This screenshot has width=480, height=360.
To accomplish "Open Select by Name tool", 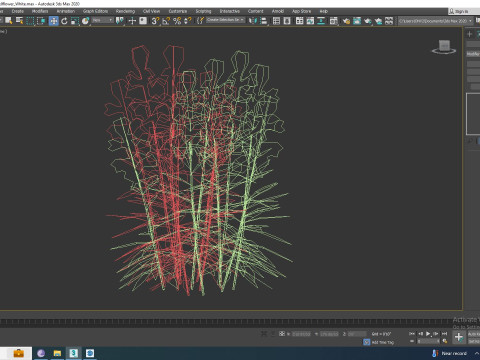I will [20, 21].
